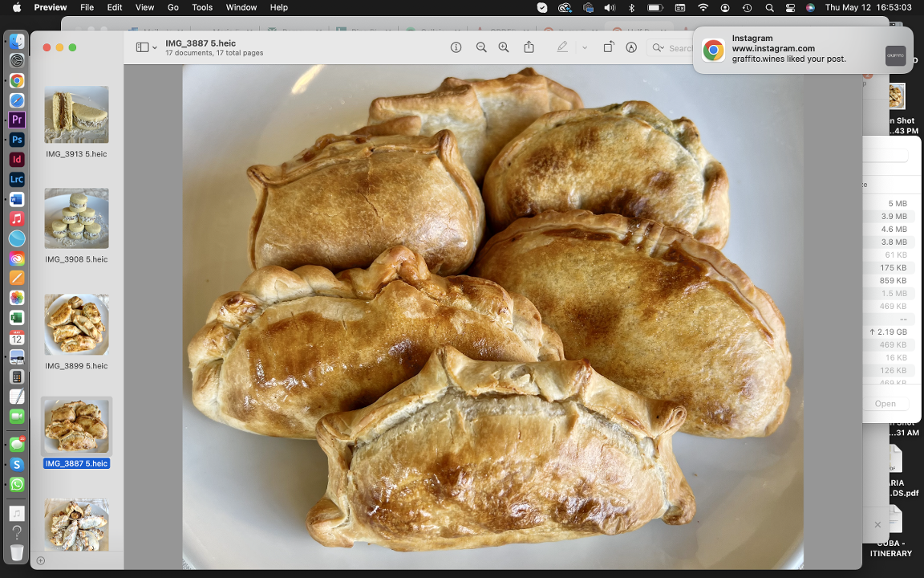Screen dimensions: 924x578
Task: Open the Photos app in the Dock
Action: click(17, 298)
